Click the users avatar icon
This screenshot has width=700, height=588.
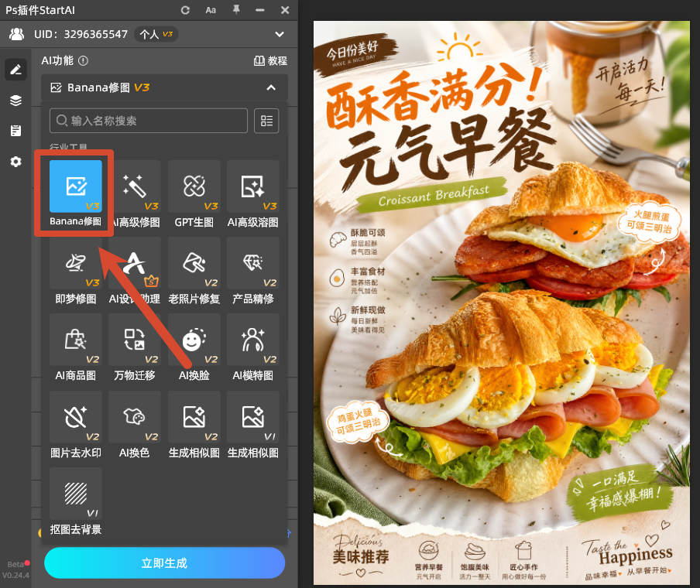click(16, 34)
